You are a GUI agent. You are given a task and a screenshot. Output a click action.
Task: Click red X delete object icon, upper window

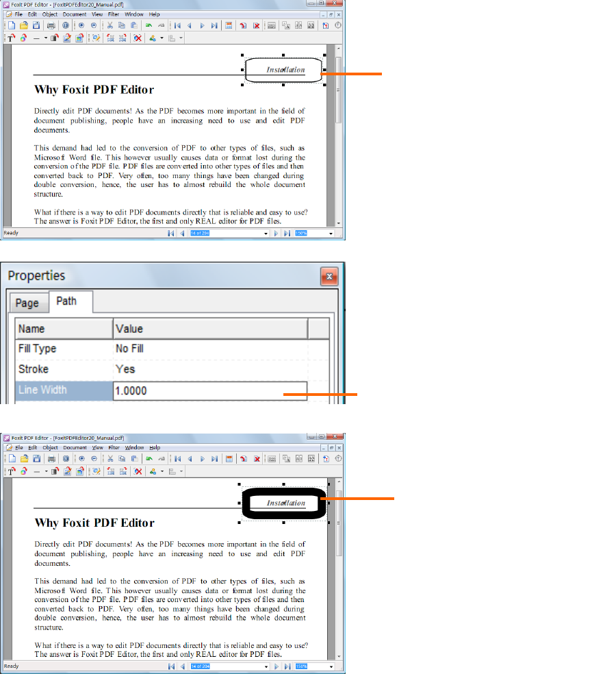[x=138, y=38]
